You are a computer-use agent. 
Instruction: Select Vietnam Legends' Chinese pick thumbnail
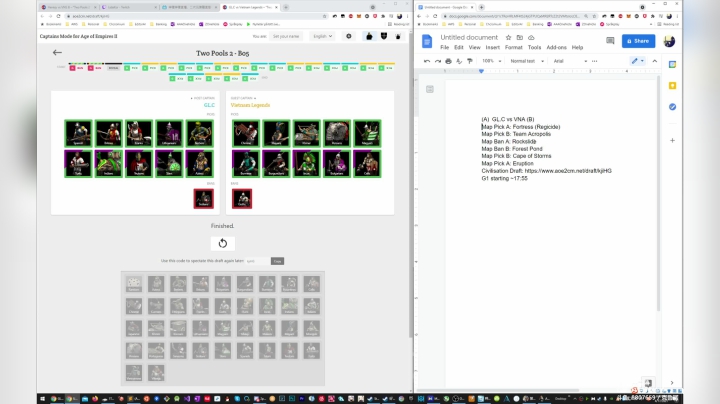pyautogui.click(x=246, y=133)
